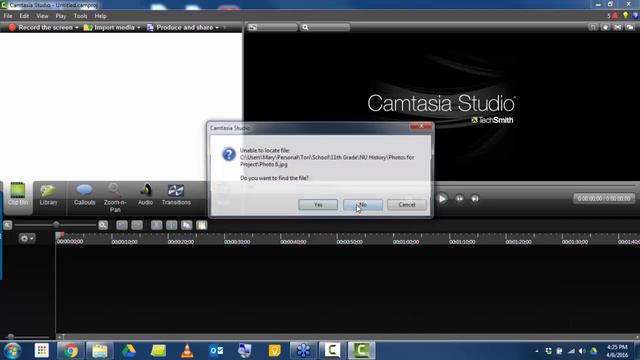The height and width of the screenshot is (360, 640).
Task: Click the paste button on timeline toolbar
Action: [x=202, y=225]
